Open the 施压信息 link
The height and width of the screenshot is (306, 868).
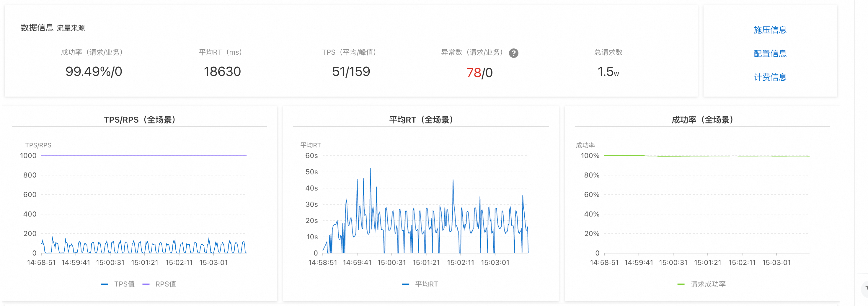(x=770, y=30)
